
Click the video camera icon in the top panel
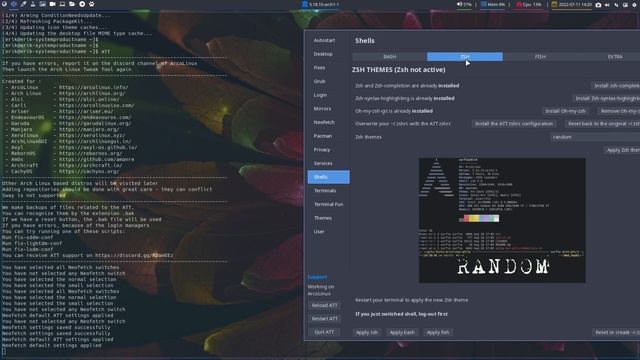[53, 4]
